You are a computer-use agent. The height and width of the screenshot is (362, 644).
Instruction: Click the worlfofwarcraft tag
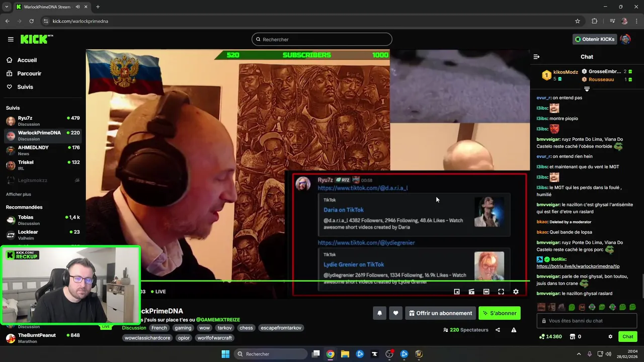pyautogui.click(x=214, y=338)
